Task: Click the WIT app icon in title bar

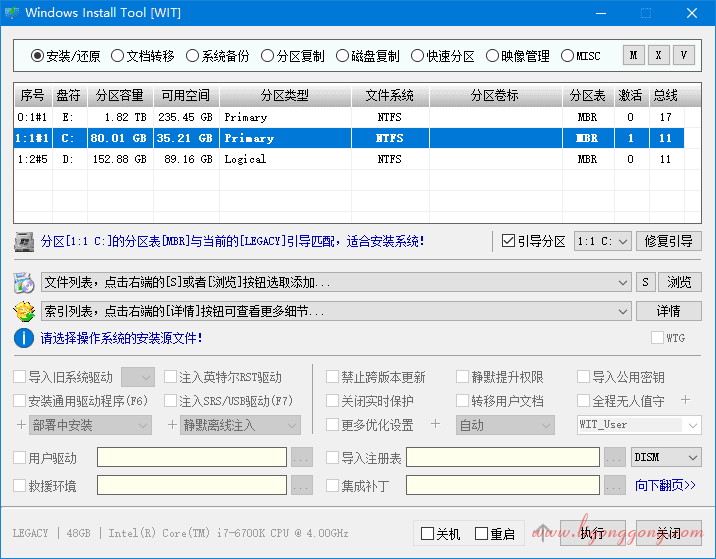Action: coord(12,12)
